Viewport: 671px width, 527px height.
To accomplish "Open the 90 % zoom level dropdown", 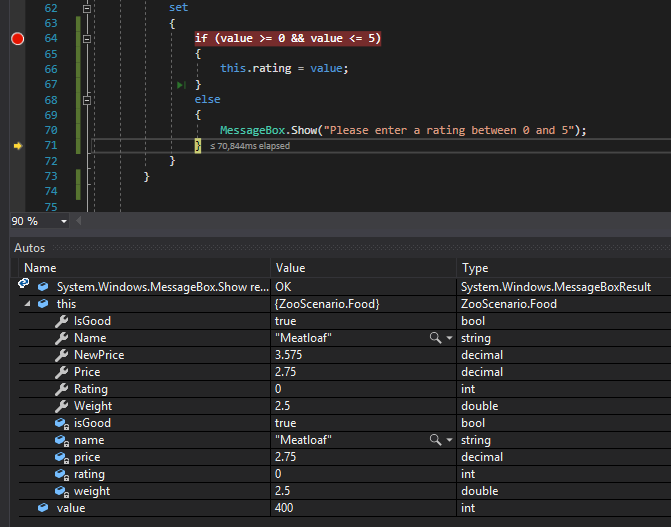I will click(x=64, y=221).
